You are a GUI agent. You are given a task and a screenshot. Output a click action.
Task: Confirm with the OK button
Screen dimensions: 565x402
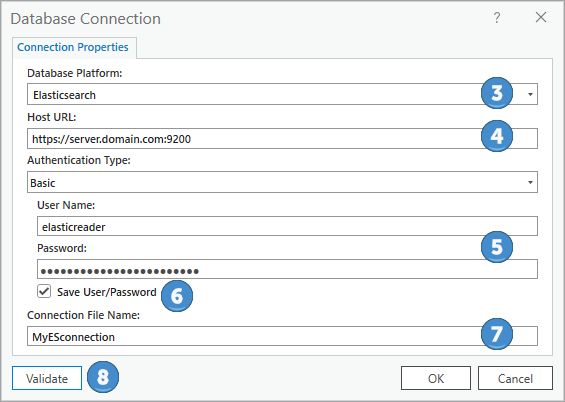436,378
